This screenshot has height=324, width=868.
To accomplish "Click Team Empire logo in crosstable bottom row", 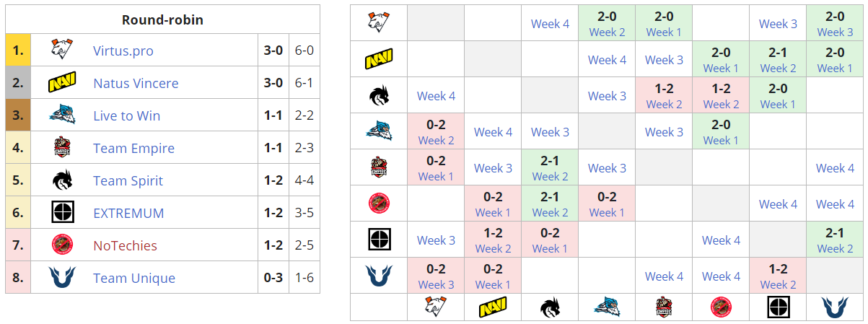I will click(x=664, y=307).
